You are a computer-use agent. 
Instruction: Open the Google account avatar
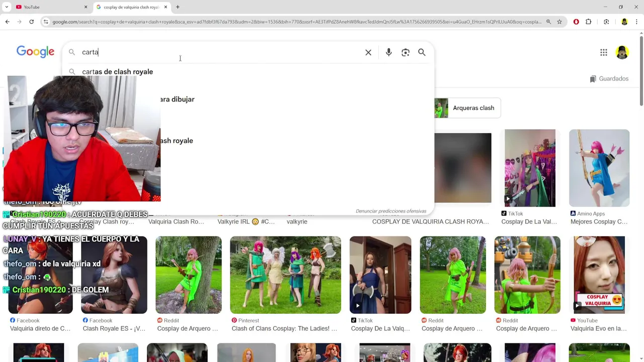[622, 52]
